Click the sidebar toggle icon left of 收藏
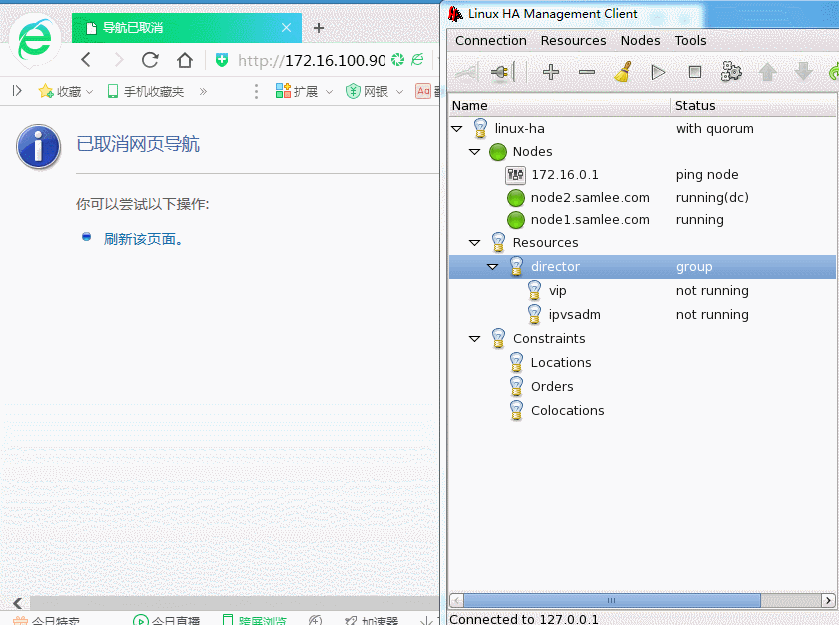Image resolution: width=839 pixels, height=625 pixels. [17, 91]
